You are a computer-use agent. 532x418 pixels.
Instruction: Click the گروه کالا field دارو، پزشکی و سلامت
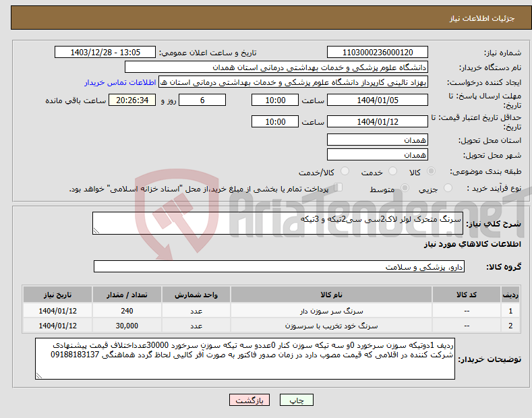pos(279,267)
